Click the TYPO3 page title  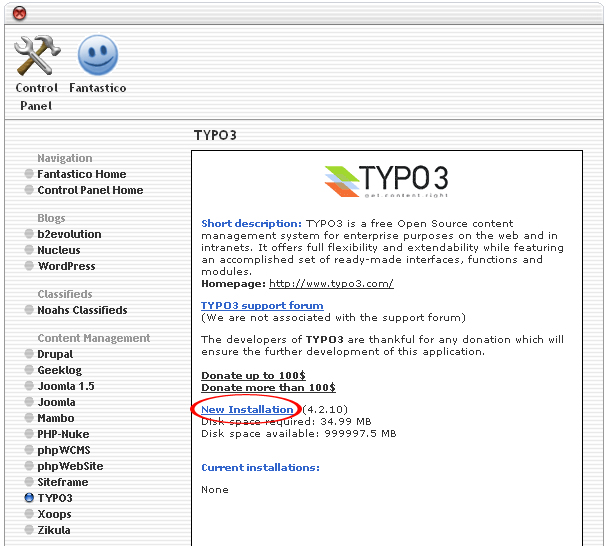pos(215,135)
